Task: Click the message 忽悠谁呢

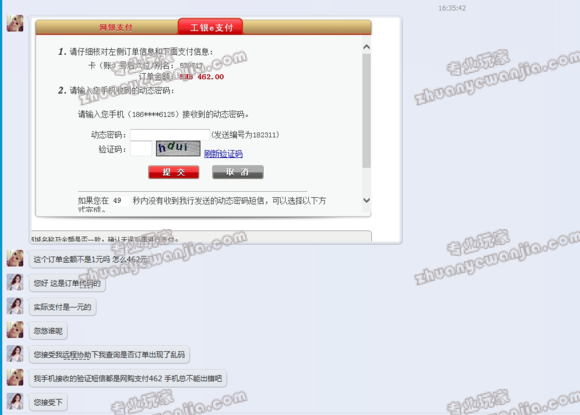Action: click(48, 331)
